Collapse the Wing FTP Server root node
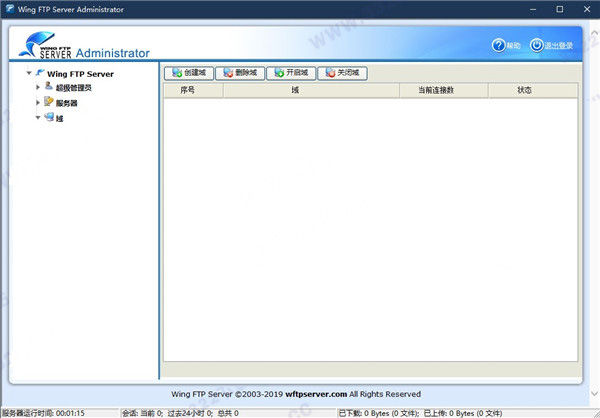600x418 pixels. point(29,73)
